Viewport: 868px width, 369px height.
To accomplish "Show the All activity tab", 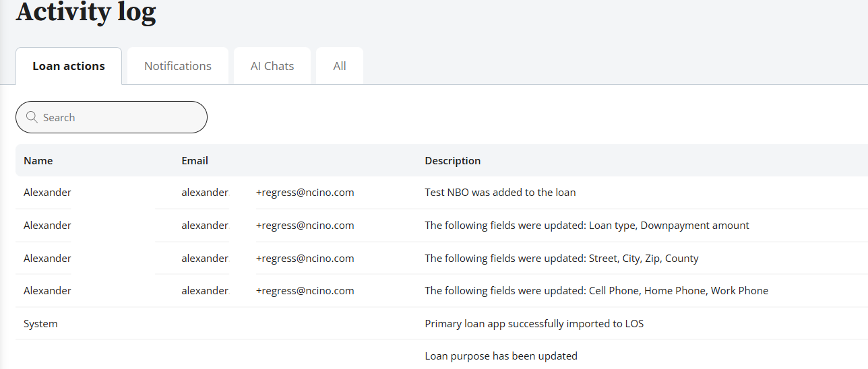I will click(x=340, y=66).
